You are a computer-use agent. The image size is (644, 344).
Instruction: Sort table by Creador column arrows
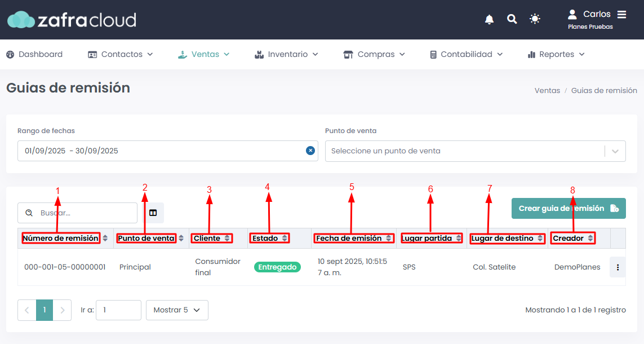click(590, 239)
